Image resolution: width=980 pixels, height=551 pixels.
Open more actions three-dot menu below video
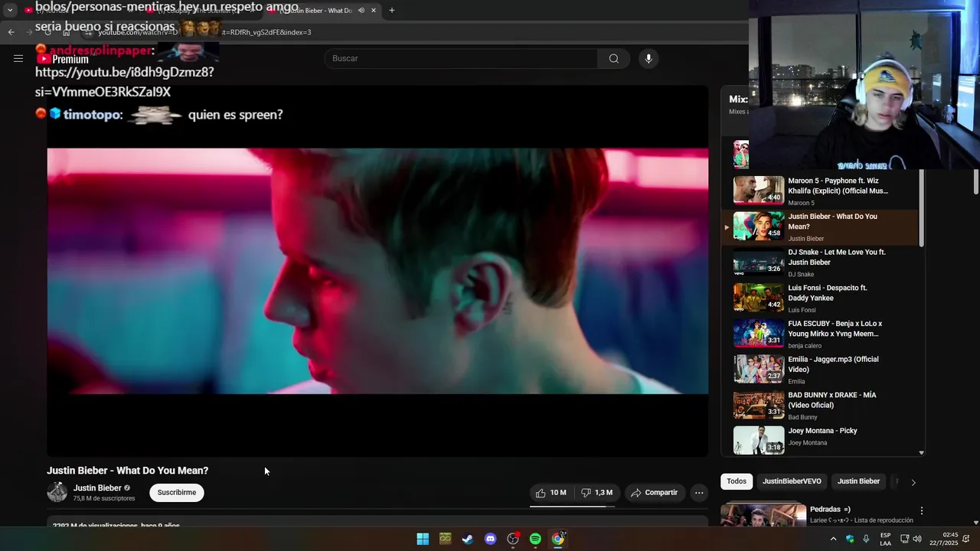tap(699, 493)
